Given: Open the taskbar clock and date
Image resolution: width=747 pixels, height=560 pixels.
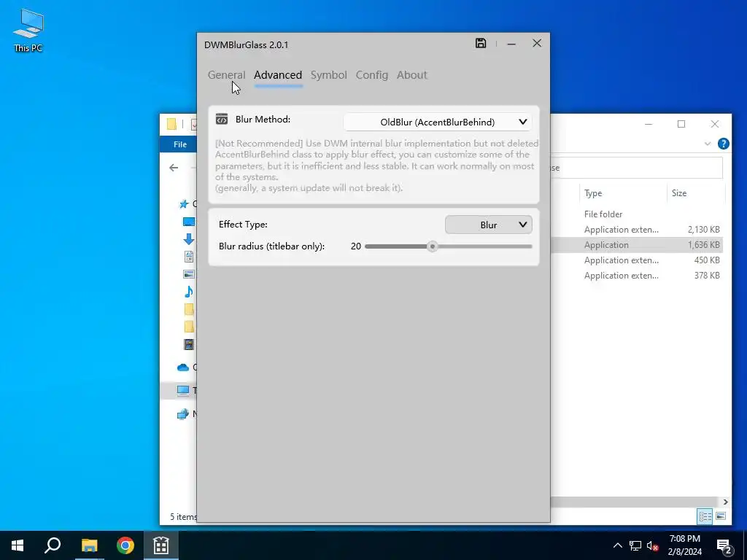Looking at the screenshot, I should pyautogui.click(x=684, y=545).
